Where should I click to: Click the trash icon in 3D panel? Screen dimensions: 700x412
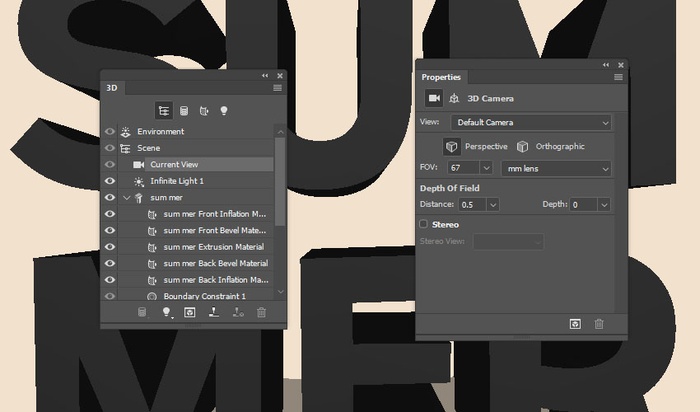click(x=262, y=313)
